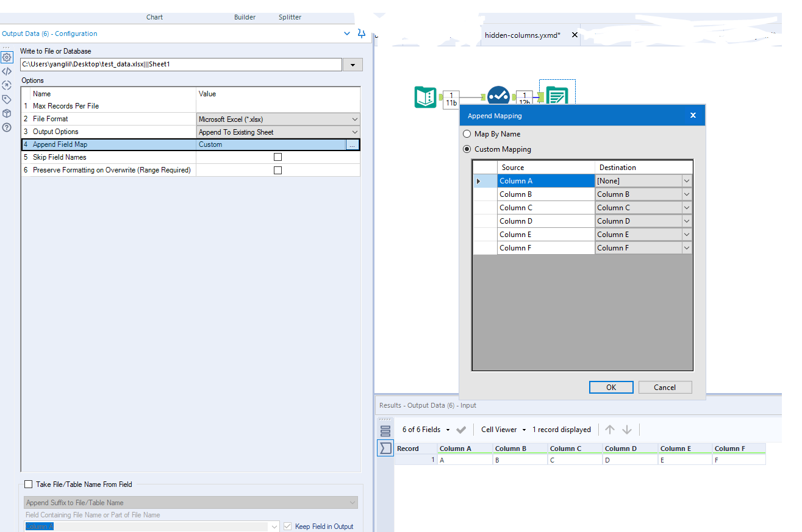The width and height of the screenshot is (802, 532).
Task: Open the Destination dropdown for Column A mapping
Action: click(x=687, y=180)
